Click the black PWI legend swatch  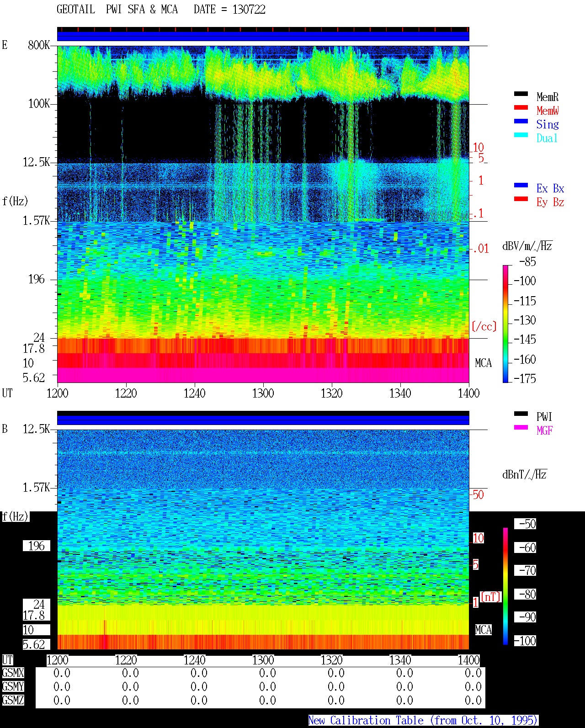tap(521, 414)
